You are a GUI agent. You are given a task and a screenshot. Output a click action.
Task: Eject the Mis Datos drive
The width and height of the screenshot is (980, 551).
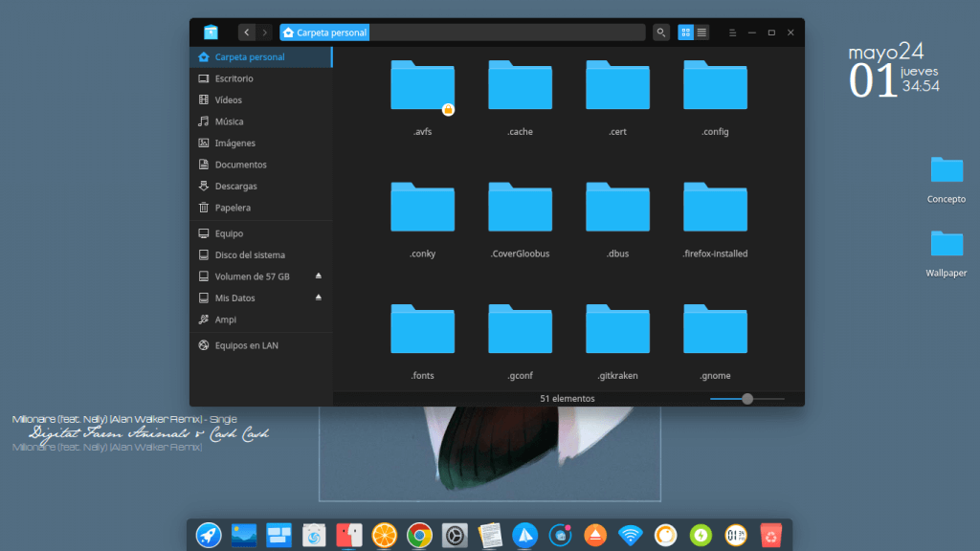tap(319, 298)
